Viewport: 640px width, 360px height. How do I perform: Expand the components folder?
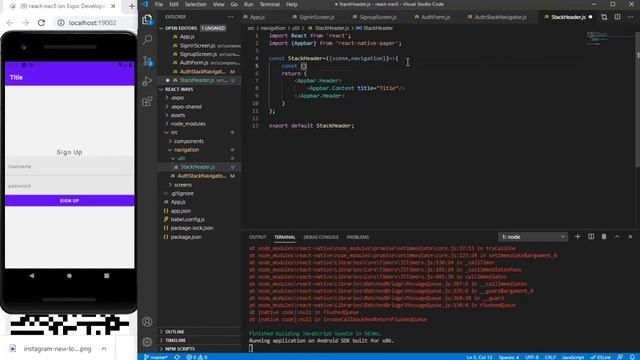(x=189, y=141)
